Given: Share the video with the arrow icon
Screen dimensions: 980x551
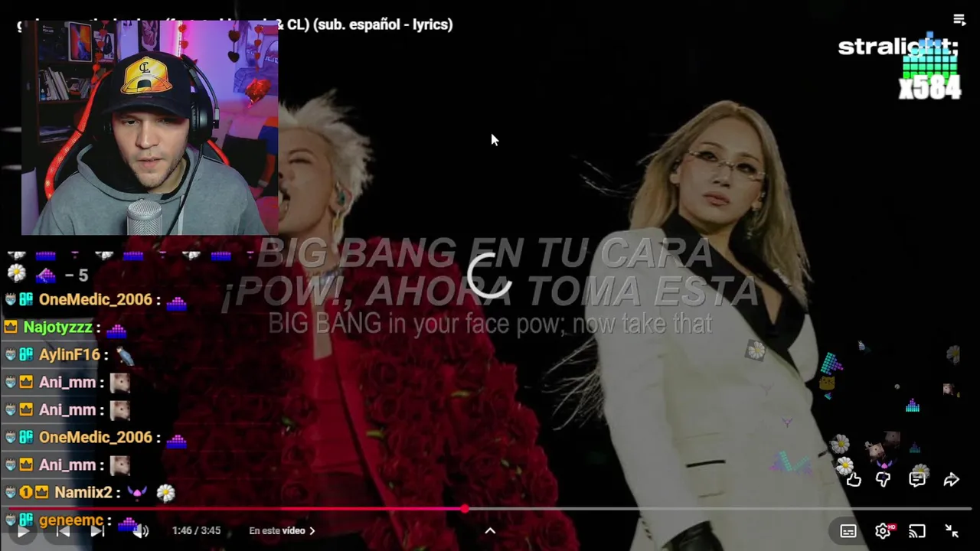Looking at the screenshot, I should (x=952, y=480).
